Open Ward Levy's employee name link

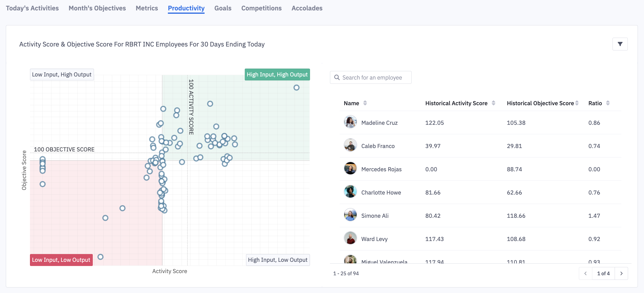click(x=374, y=239)
